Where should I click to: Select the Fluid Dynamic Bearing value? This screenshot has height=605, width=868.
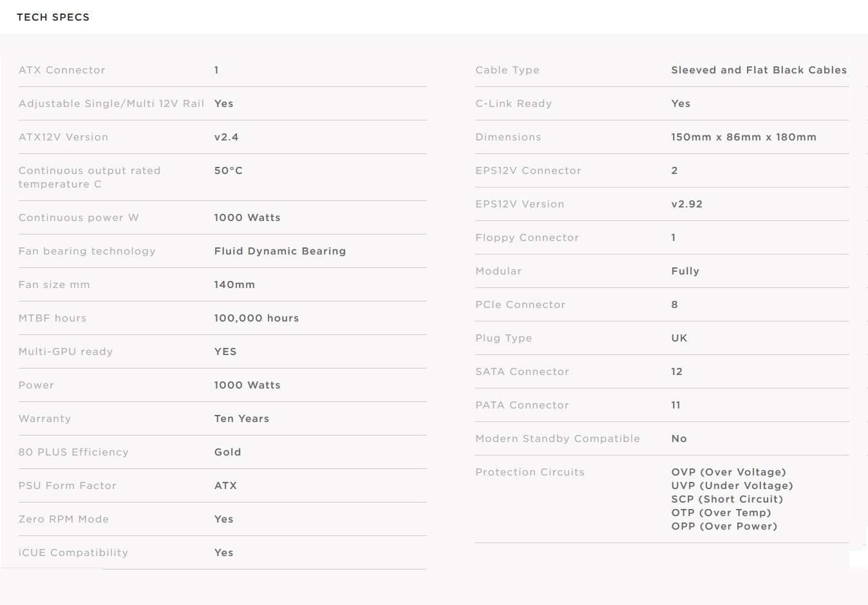[x=279, y=251]
